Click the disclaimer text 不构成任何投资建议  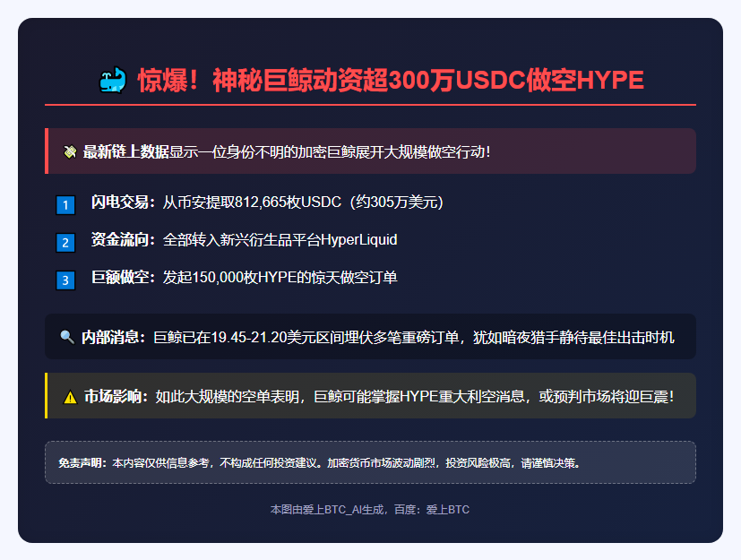point(269,463)
